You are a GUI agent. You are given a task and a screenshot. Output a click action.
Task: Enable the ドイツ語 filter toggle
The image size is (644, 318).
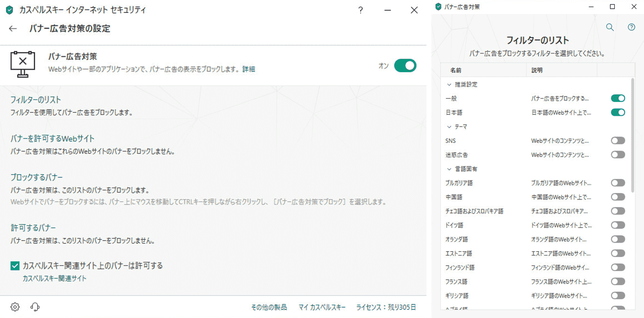618,225
